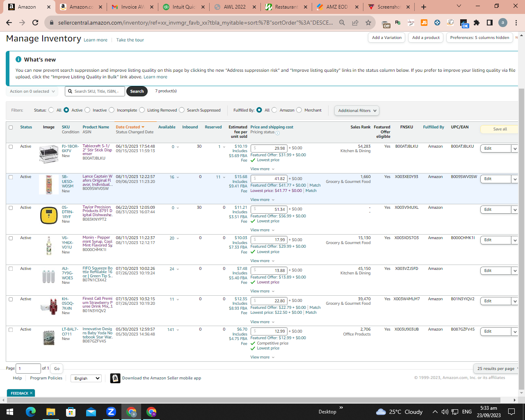
Task: Open the English language dropdown
Action: (86, 378)
